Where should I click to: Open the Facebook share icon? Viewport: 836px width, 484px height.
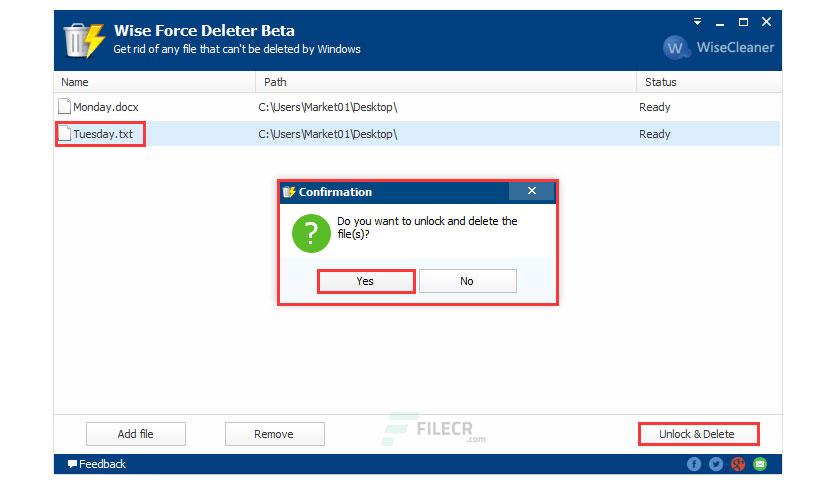[x=694, y=464]
